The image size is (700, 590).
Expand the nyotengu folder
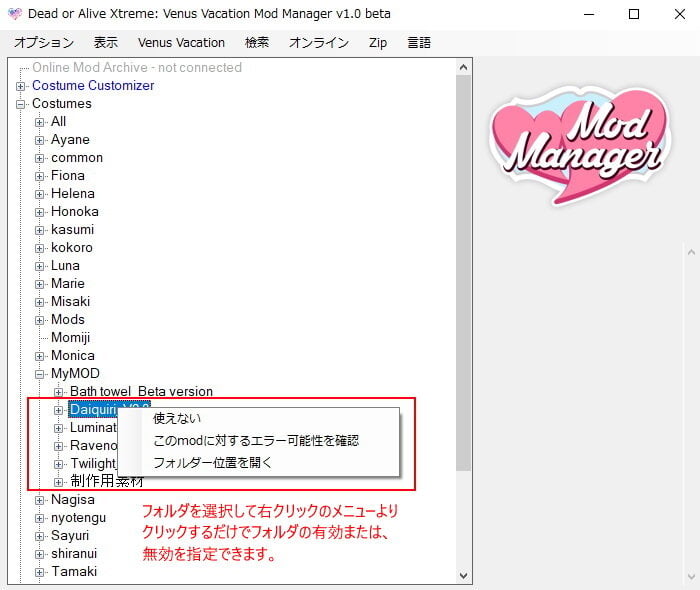(40, 518)
